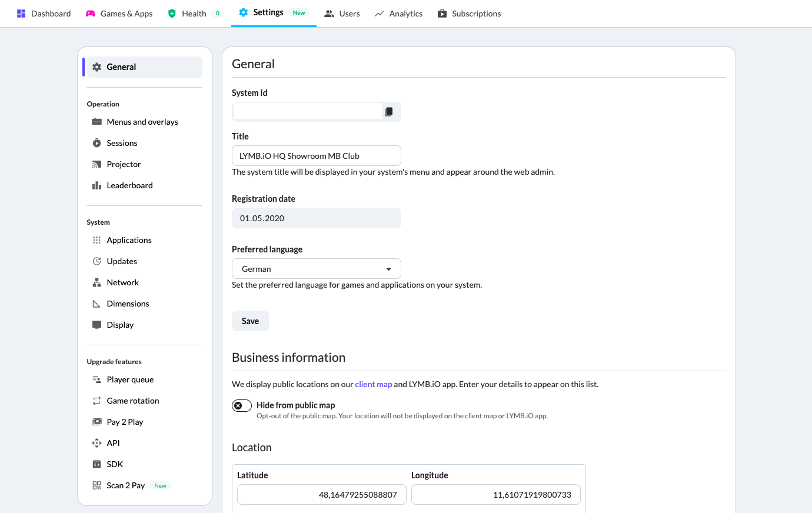This screenshot has width=812, height=513.
Task: Open the Network settings icon
Action: coord(96,282)
